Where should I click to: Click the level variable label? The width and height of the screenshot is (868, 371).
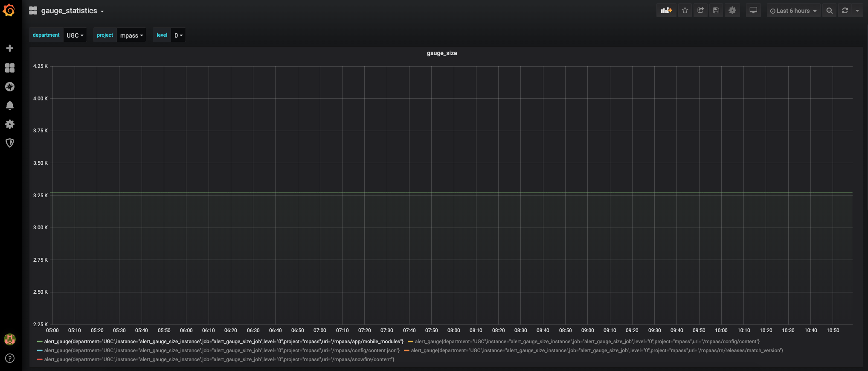click(162, 35)
